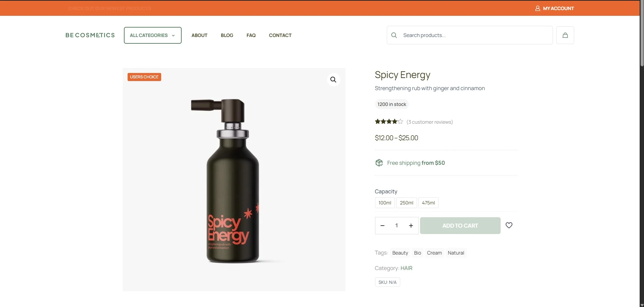Open the shopping cart bag icon
This screenshot has height=307, width=644.
pyautogui.click(x=565, y=35)
